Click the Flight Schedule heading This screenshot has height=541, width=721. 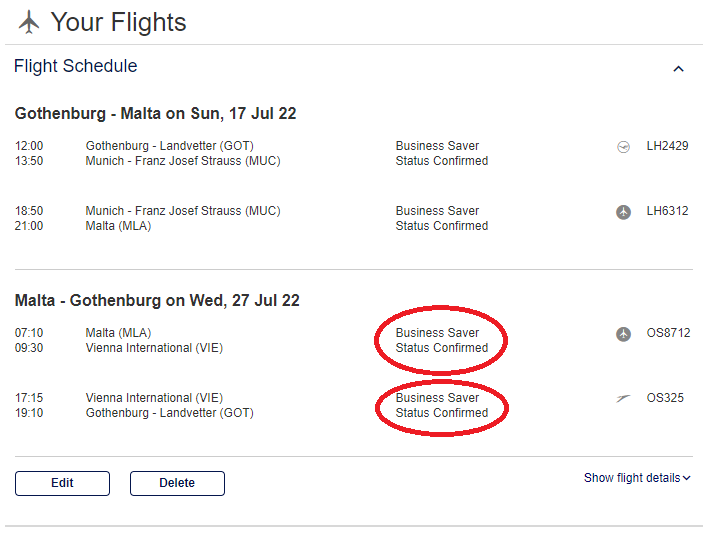point(76,67)
